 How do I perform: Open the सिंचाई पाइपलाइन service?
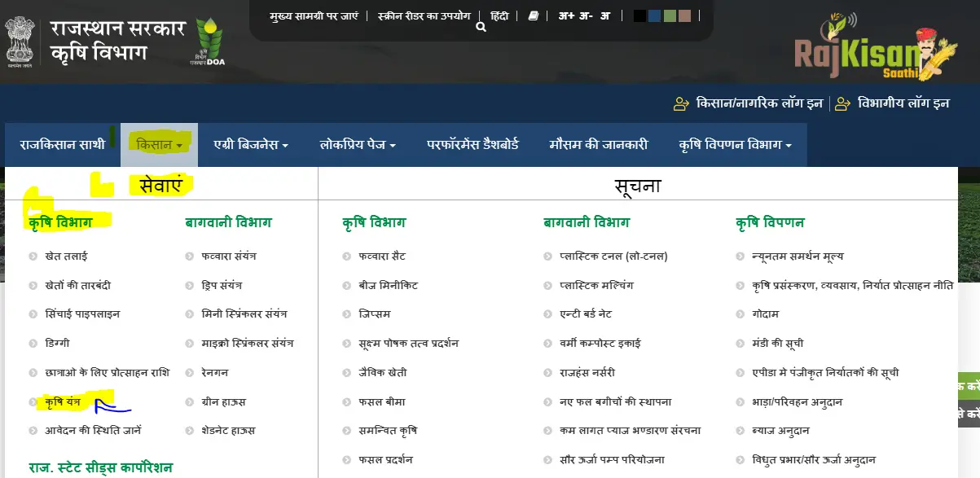[x=82, y=314]
